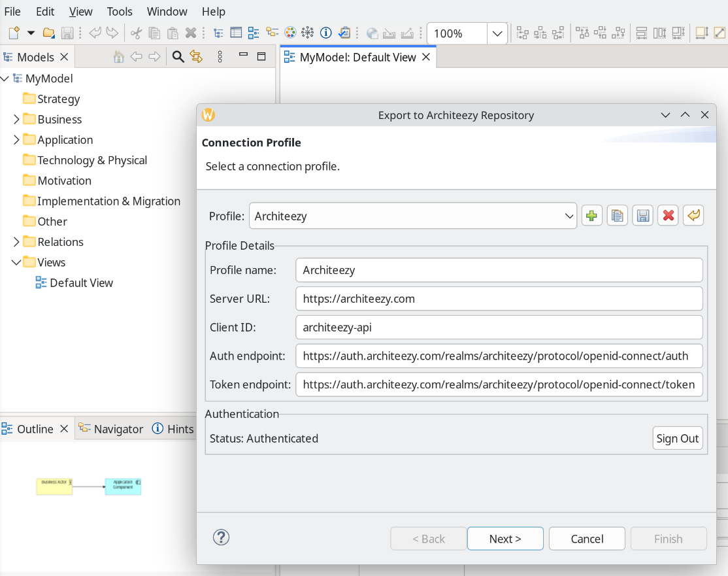The width and height of the screenshot is (728, 576).
Task: Open the Tools menu
Action: pyautogui.click(x=120, y=12)
